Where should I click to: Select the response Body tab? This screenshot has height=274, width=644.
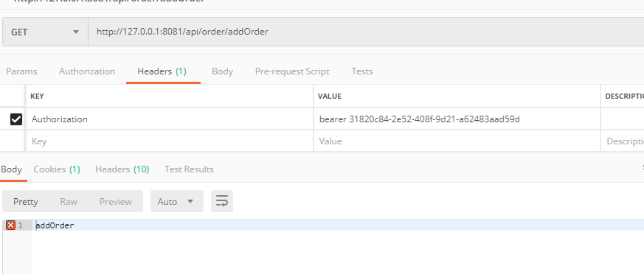coord(11,169)
